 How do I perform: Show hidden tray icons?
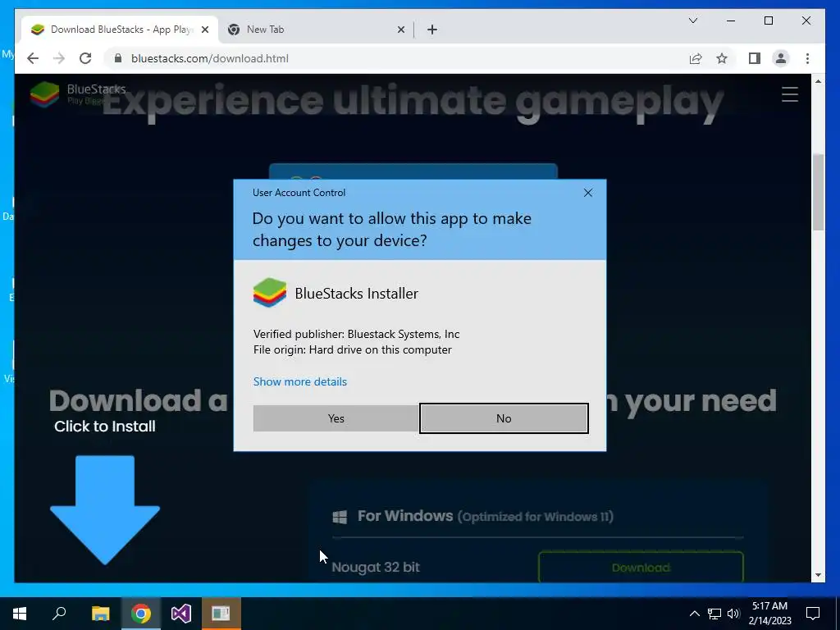click(694, 614)
